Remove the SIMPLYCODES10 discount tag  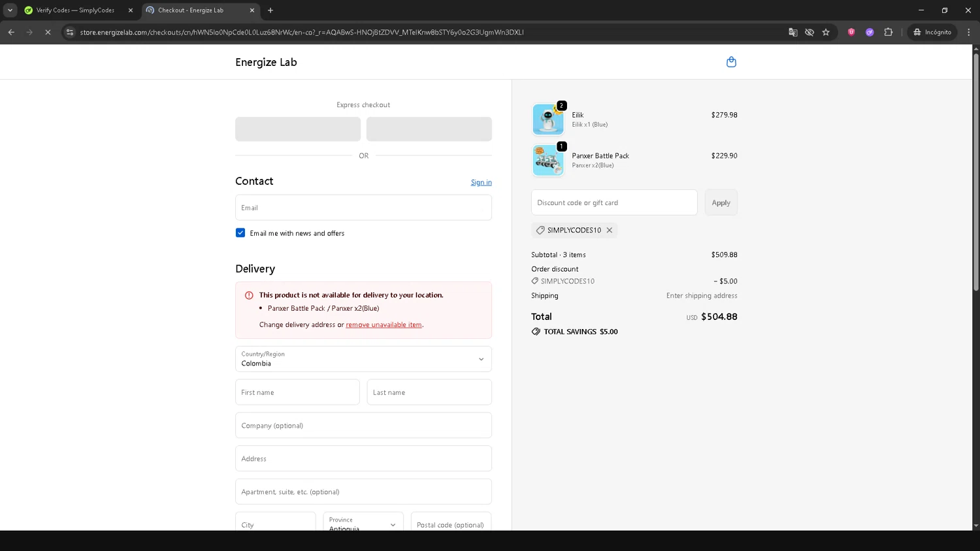coord(609,230)
